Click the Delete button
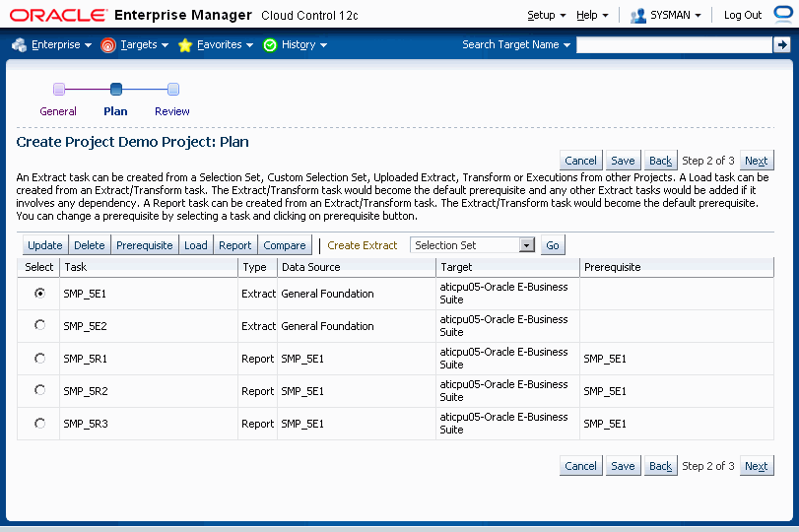This screenshot has width=799, height=532. 90,245
